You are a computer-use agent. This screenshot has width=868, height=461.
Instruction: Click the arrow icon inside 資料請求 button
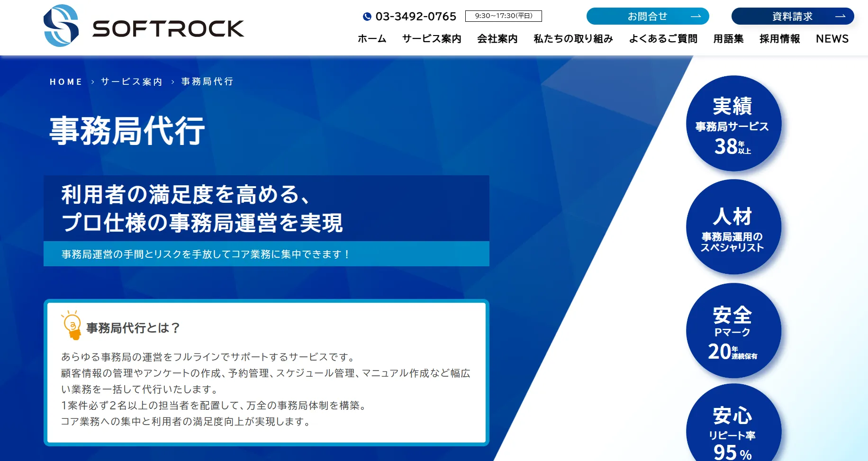coord(841,16)
